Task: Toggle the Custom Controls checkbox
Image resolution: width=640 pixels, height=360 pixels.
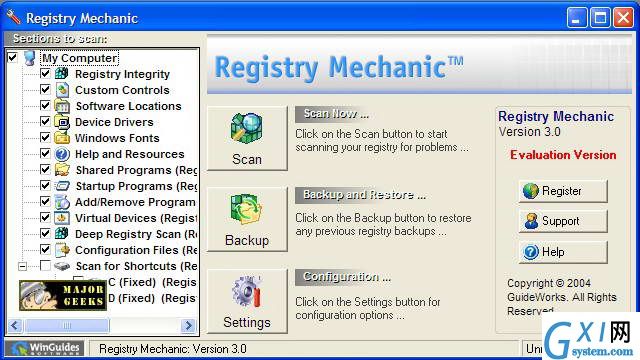Action: click(x=45, y=89)
